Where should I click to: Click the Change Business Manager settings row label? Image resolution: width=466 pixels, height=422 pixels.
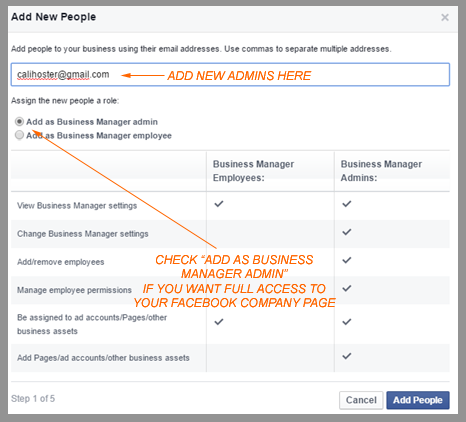pos(83,234)
